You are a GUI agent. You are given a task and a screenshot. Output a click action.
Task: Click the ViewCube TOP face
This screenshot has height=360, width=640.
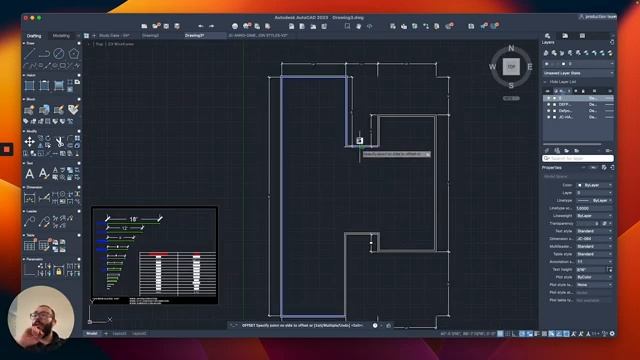(511, 67)
